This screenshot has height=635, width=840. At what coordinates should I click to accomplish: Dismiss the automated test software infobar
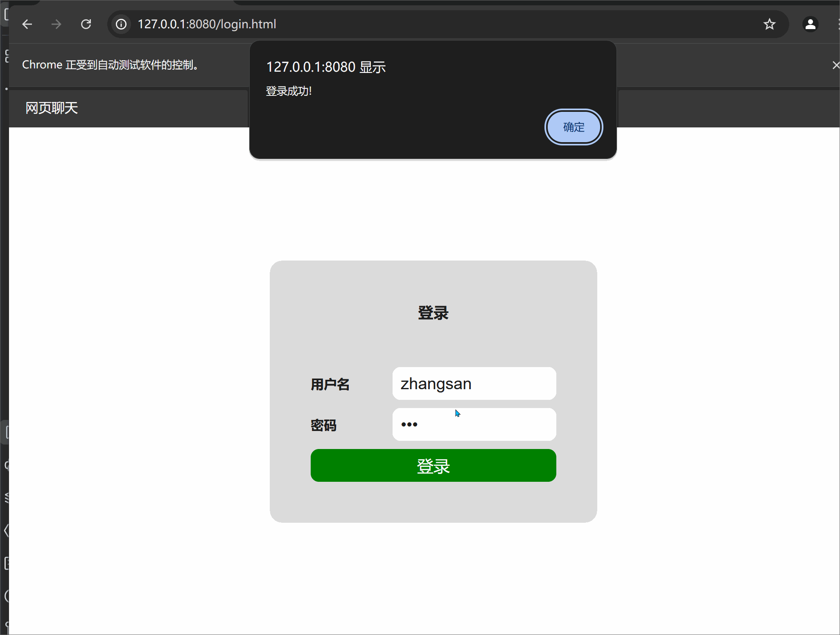[835, 65]
